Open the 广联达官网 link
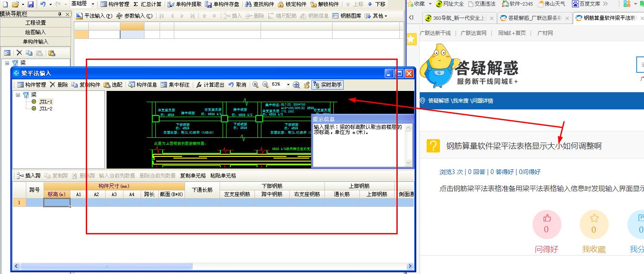The width and height of the screenshot is (644, 274). [x=473, y=33]
